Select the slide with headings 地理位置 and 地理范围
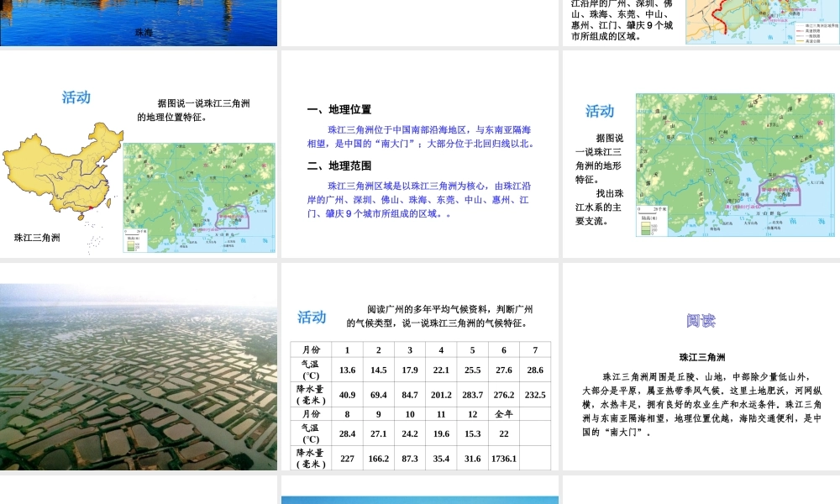840x504 pixels. coord(420,155)
